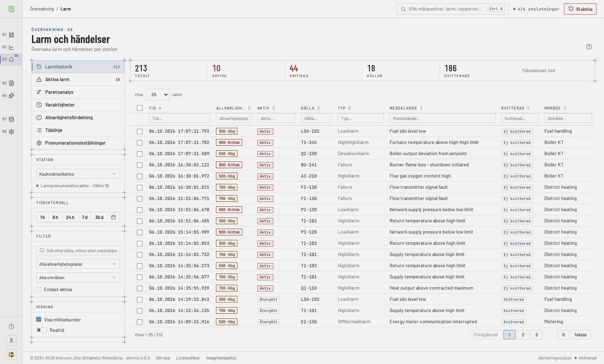
Task: Open the Licensvillkor link
Action: [188, 358]
